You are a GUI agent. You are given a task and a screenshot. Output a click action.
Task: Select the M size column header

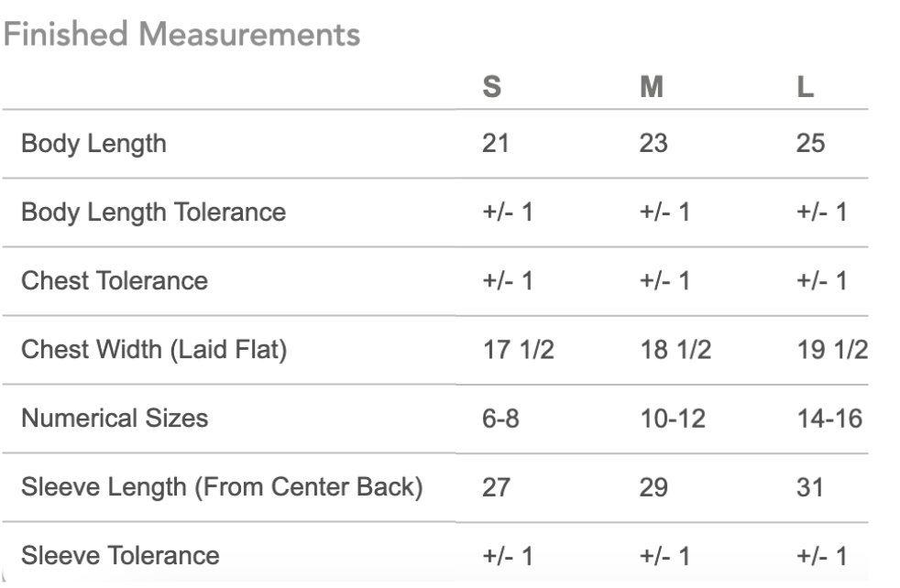[652, 87]
